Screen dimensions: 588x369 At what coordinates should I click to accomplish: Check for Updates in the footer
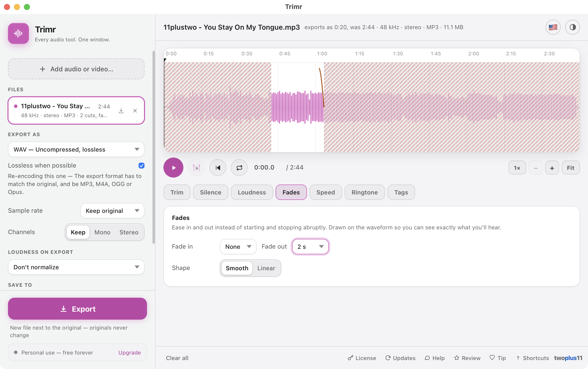400,358
